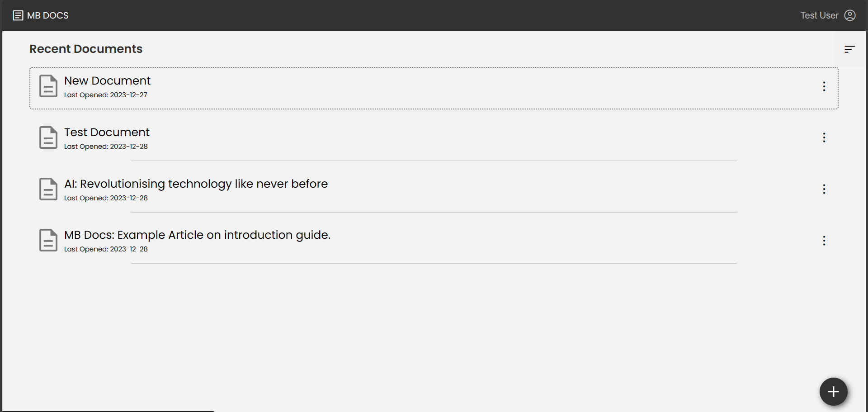Open the options menu for the AI article
The image size is (868, 412).
pyautogui.click(x=824, y=189)
